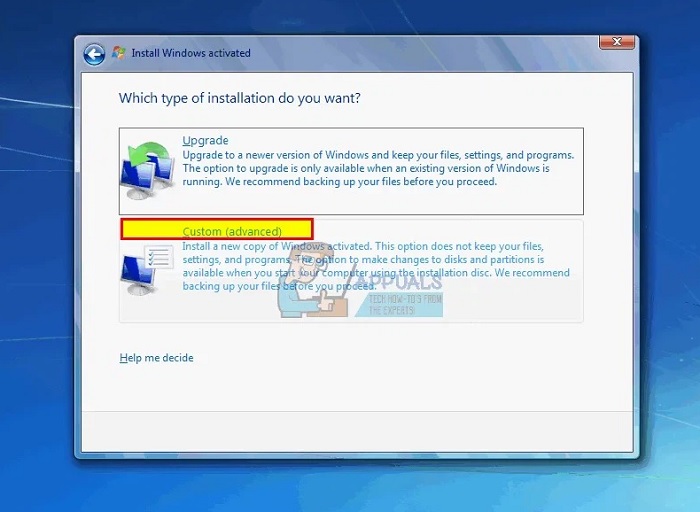
Task: Click the blue Back arrow button
Action: (94, 54)
